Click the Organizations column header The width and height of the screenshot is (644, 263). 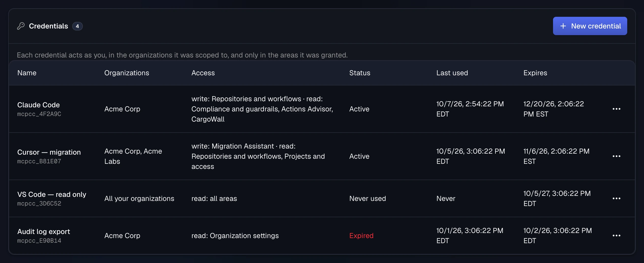tap(127, 73)
